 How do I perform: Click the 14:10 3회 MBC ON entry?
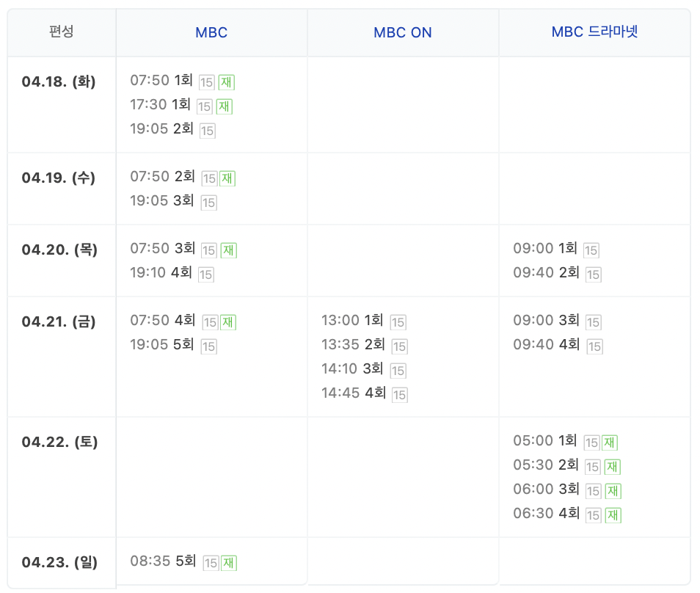click(352, 368)
